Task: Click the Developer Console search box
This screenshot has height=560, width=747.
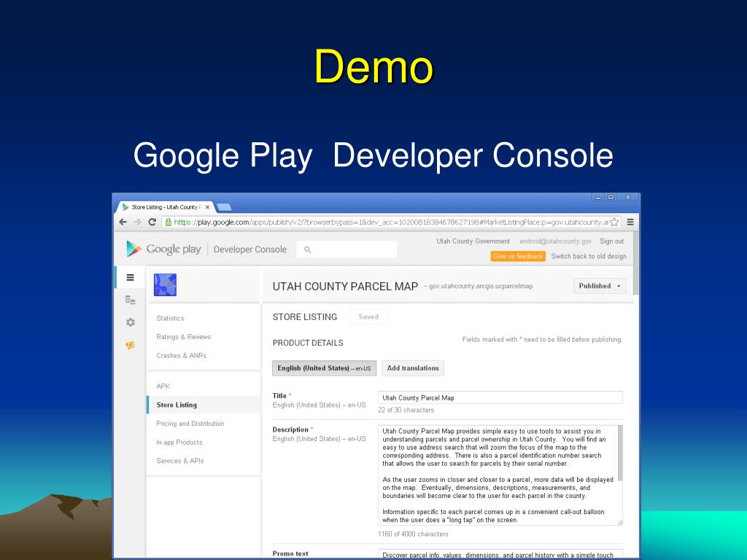Action: click(x=347, y=249)
